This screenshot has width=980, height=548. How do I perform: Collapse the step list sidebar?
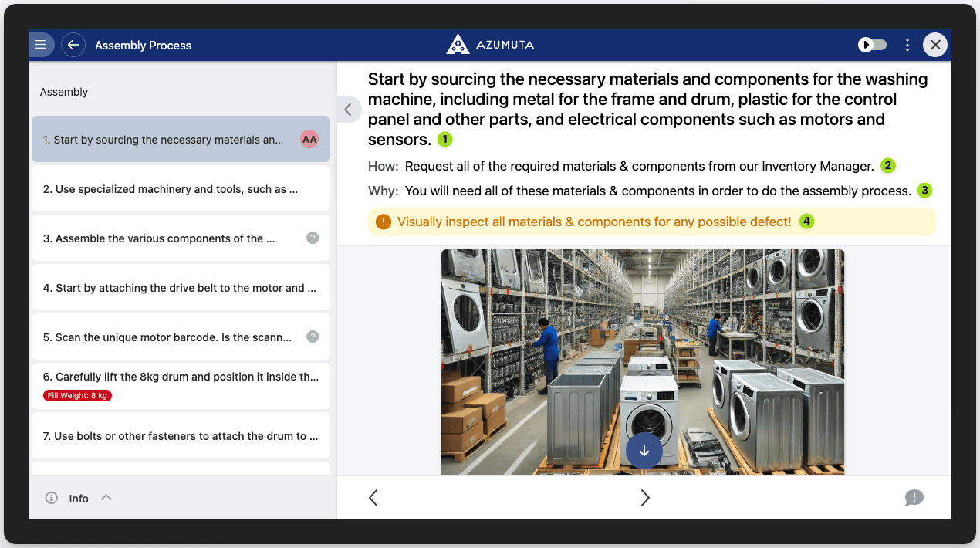click(x=348, y=110)
